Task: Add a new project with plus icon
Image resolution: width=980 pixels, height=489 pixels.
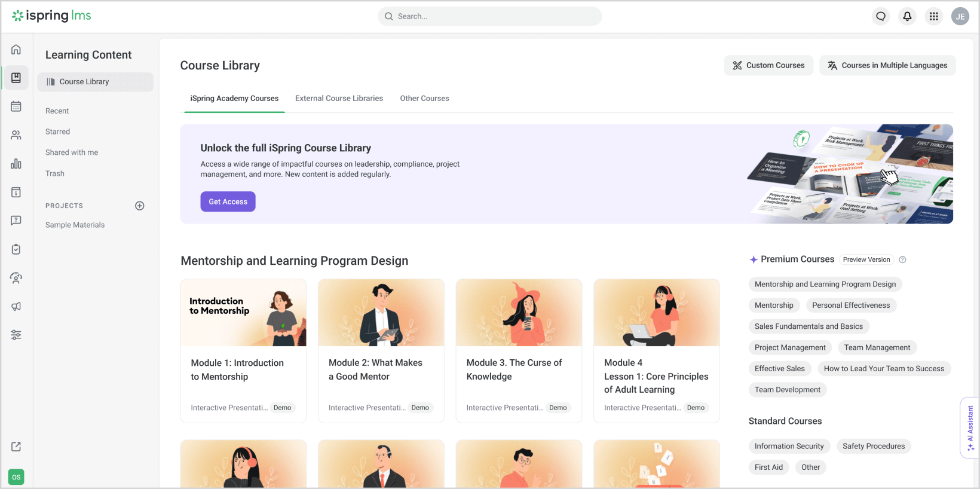Action: click(140, 206)
